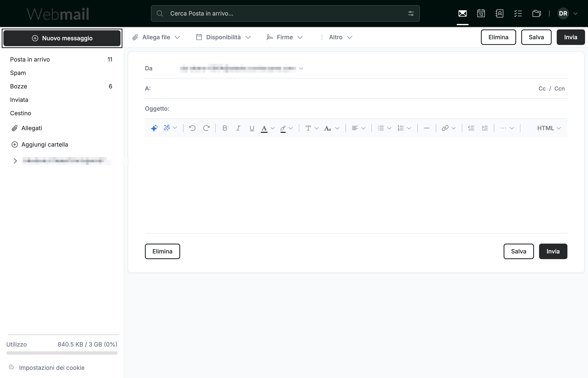588x378 pixels.
Task: Insert a horizontal line
Action: point(427,128)
